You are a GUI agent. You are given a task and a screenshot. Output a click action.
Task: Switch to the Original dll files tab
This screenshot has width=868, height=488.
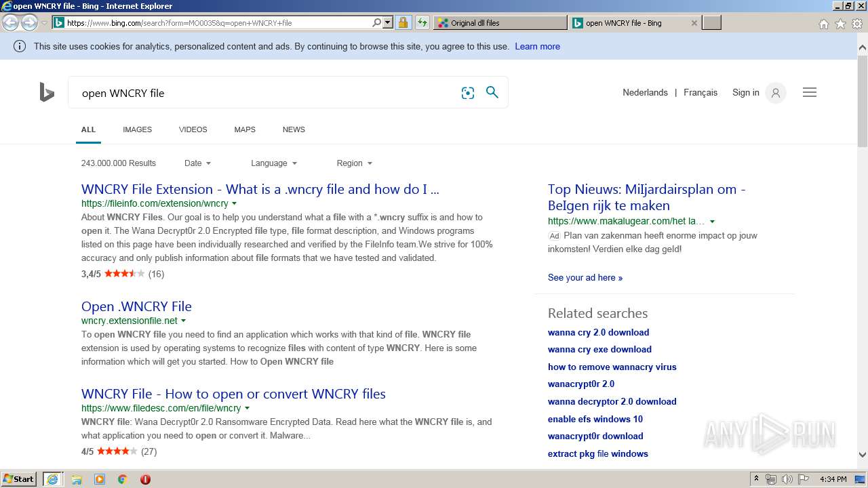click(500, 22)
